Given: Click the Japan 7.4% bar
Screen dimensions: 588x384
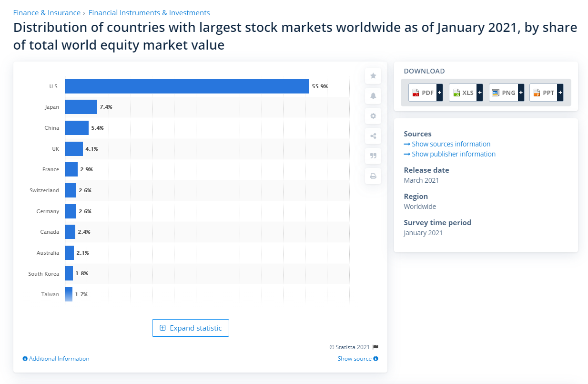Looking at the screenshot, I should tap(81, 107).
